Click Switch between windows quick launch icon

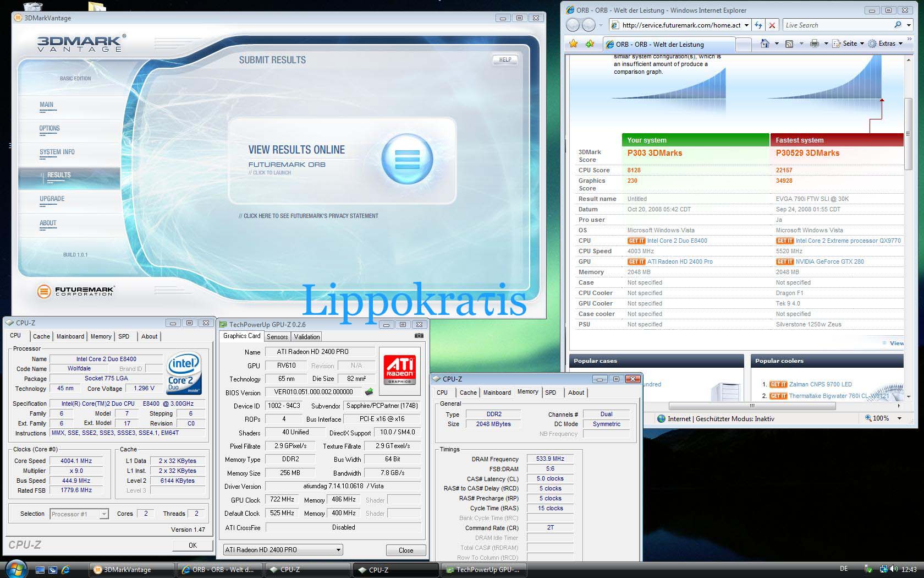pyautogui.click(x=53, y=570)
